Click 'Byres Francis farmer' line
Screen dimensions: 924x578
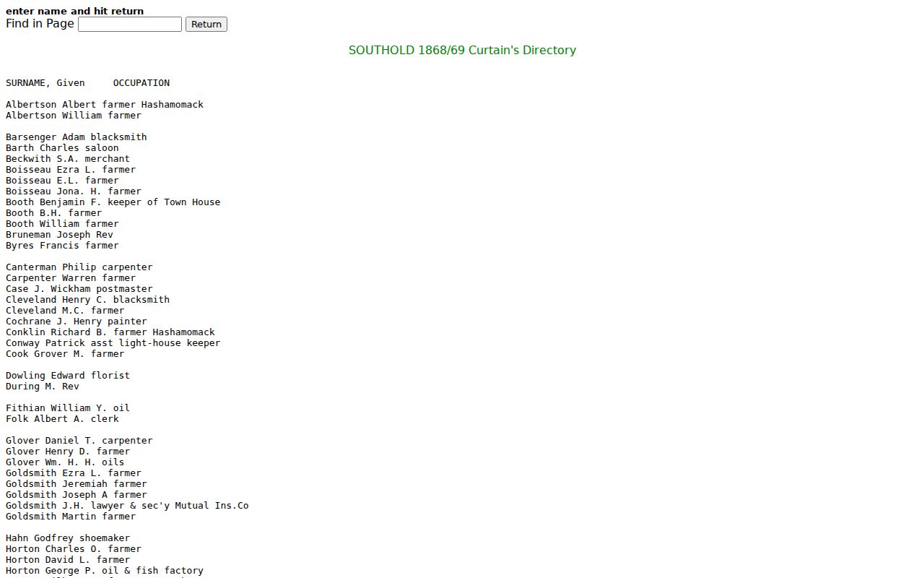tap(62, 246)
